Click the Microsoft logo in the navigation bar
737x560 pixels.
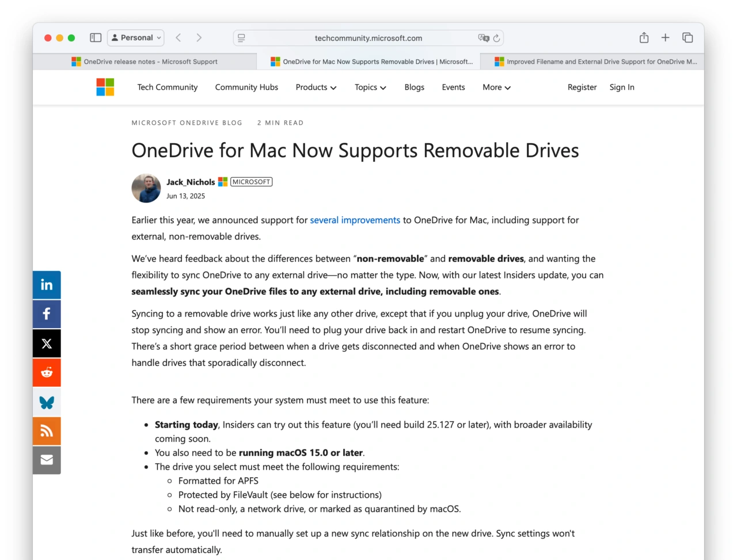point(105,87)
